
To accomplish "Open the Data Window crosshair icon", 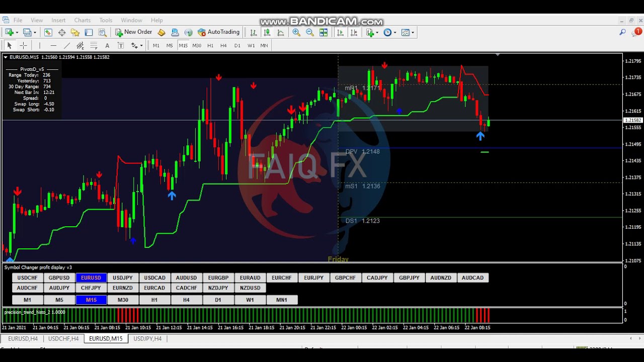I will point(62,32).
